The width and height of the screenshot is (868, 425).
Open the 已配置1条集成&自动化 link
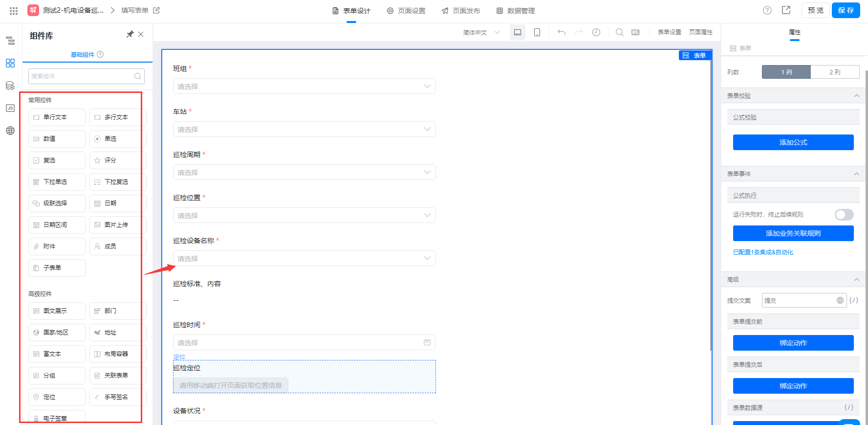(x=763, y=252)
